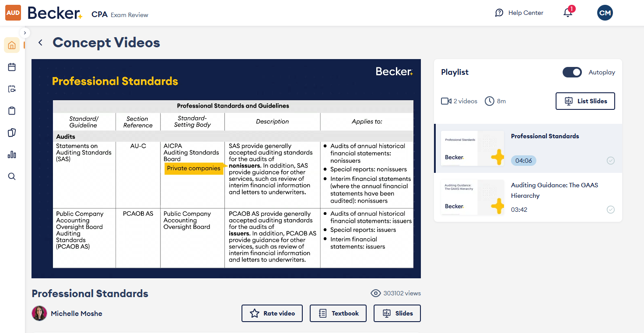Open notifications via the bell icon
Viewport: 644px width, 333px height.
pyautogui.click(x=567, y=13)
